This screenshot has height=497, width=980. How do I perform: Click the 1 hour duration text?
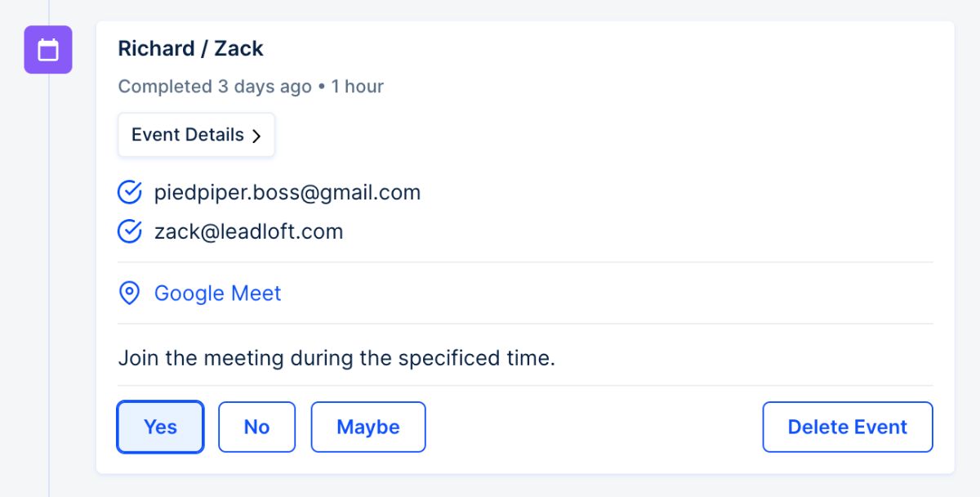[x=357, y=87]
